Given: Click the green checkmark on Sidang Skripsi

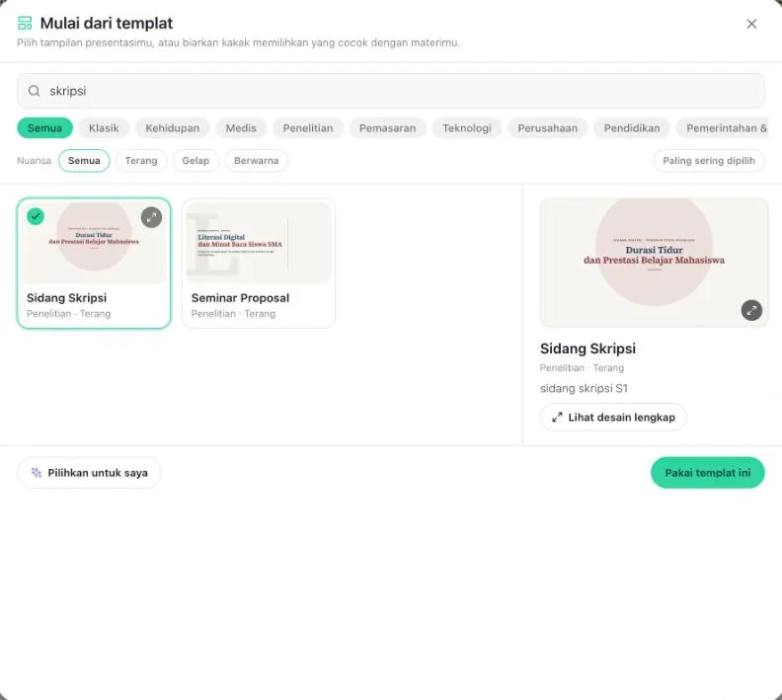Looking at the screenshot, I should click(x=36, y=216).
